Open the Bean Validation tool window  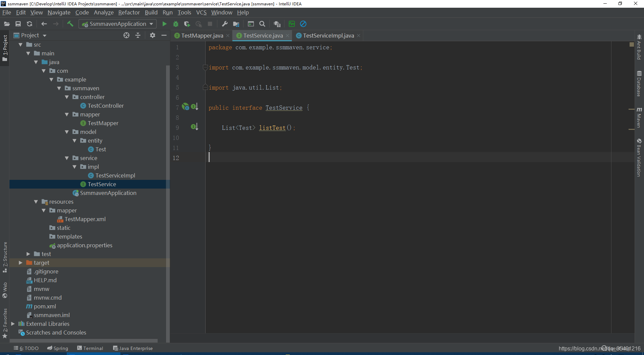639,157
